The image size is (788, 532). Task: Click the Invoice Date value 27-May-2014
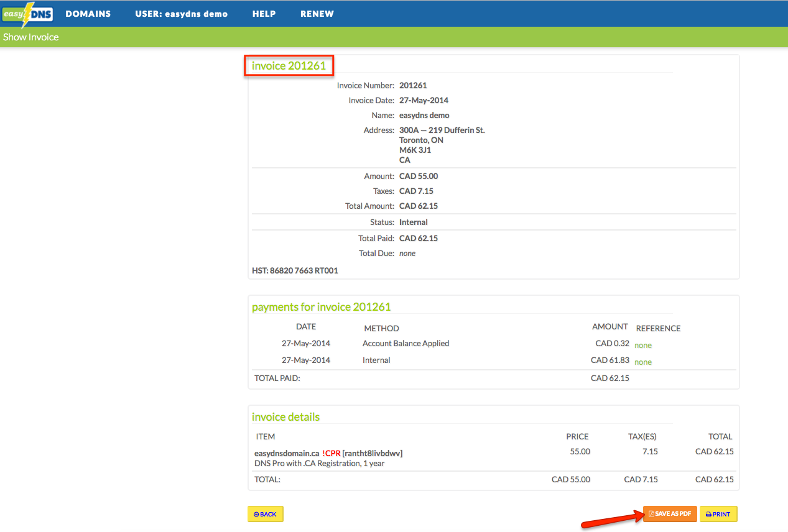(424, 100)
